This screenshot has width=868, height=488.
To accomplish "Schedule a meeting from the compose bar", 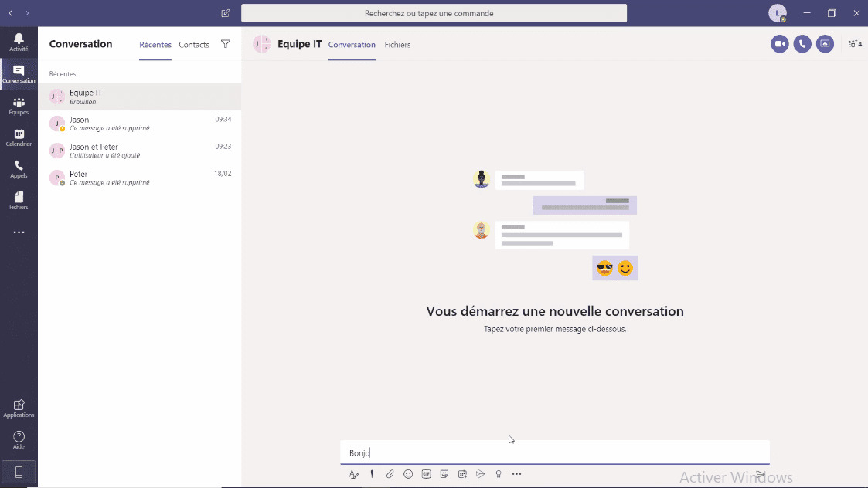I will pos(462,474).
